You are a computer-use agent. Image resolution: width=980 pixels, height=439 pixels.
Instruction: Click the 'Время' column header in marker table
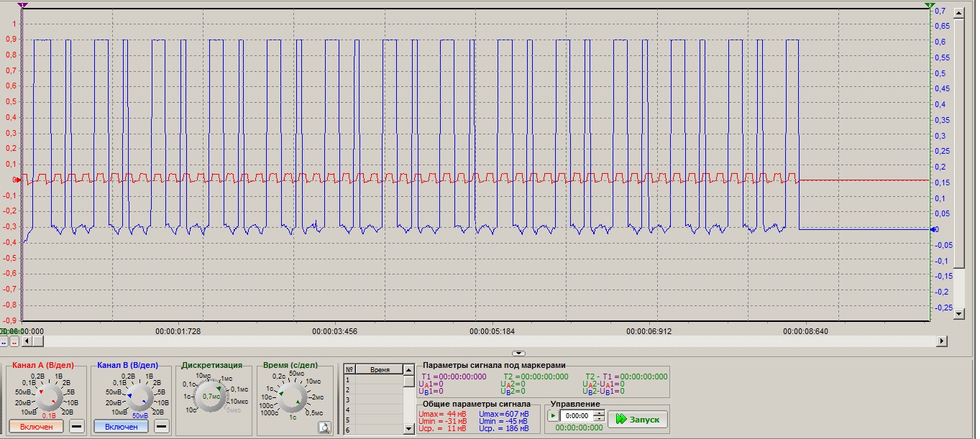pos(380,369)
